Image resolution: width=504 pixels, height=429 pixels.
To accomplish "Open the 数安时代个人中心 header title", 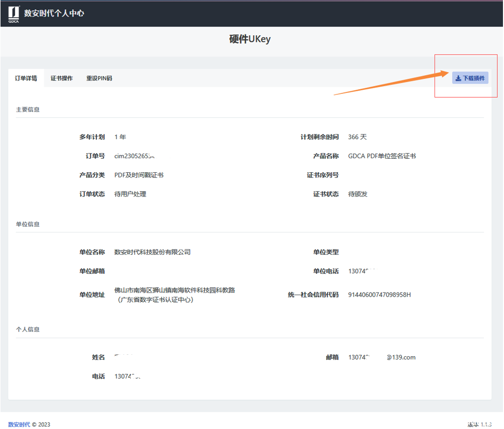I will click(x=54, y=13).
